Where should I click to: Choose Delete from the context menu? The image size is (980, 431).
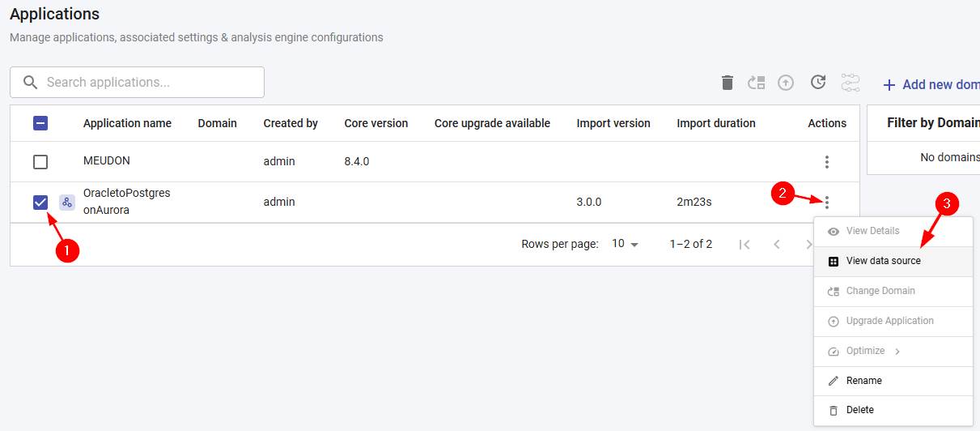tap(859, 410)
